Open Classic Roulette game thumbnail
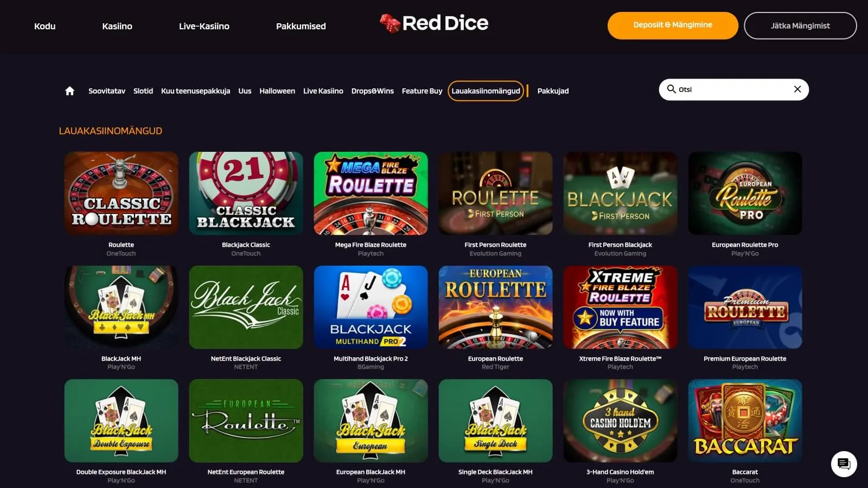Viewport: 868px width, 488px height. coord(121,193)
